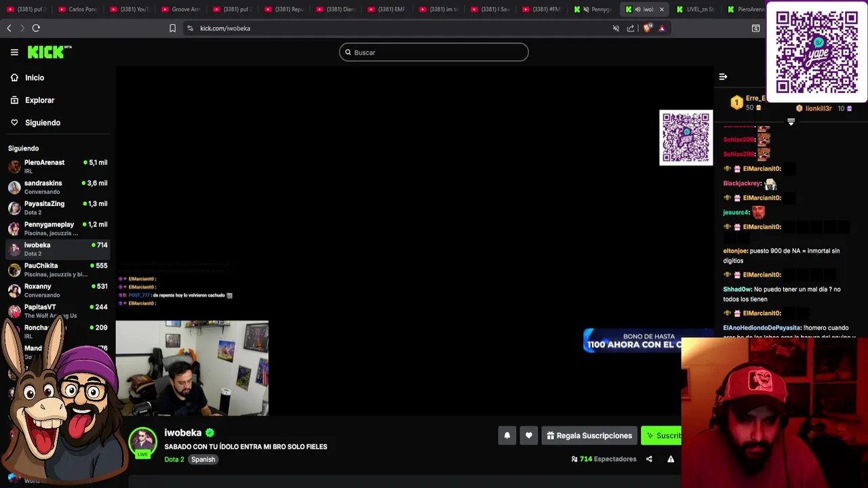Report the stream with warning icon
Viewport: 868px width, 488px height.
(x=671, y=459)
